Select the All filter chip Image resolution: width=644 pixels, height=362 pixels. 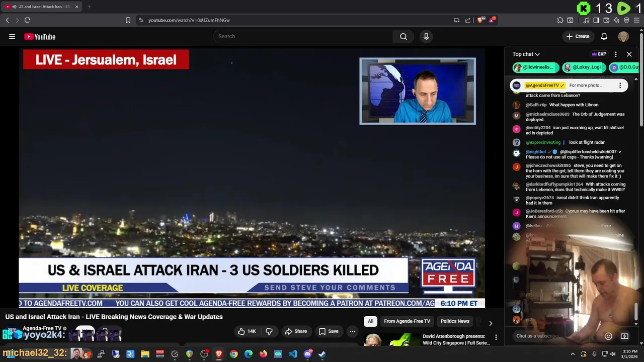point(371,321)
